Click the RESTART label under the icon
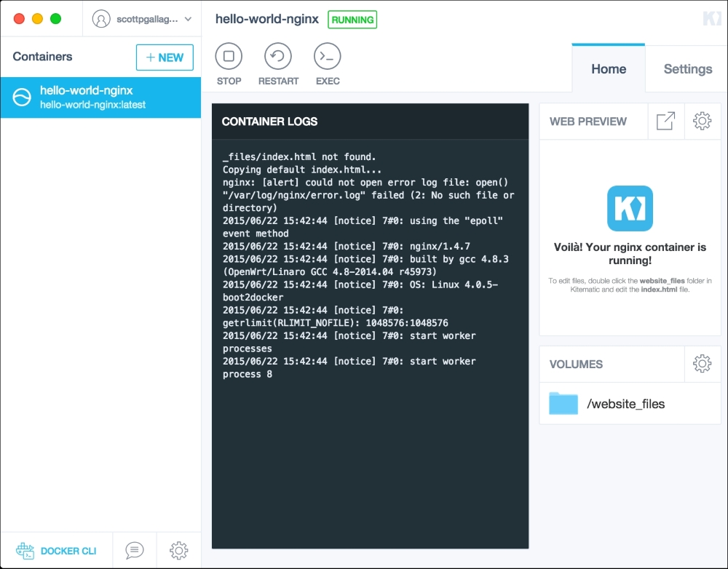The width and height of the screenshot is (728, 569). (278, 81)
